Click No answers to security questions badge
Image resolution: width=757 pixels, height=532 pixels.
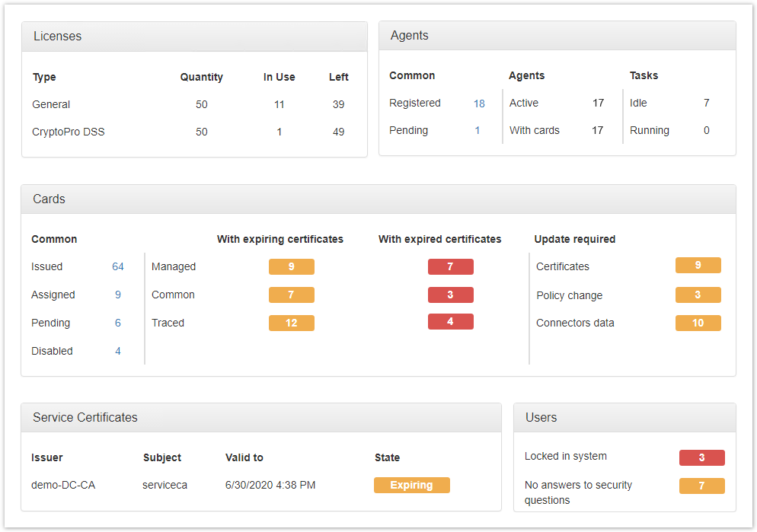pyautogui.click(x=701, y=486)
